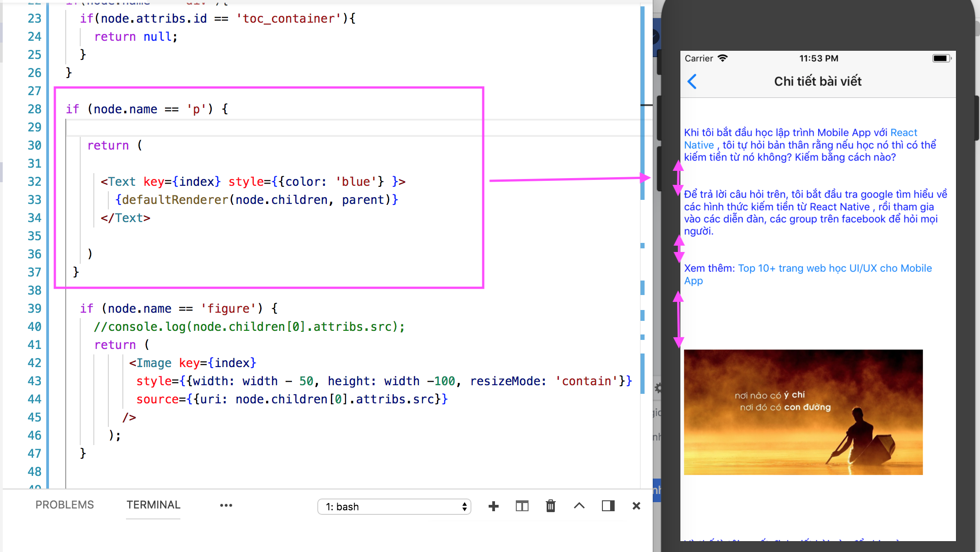Click the 'contain' resizeMode value
Screen dimensions: 980x552
pyautogui.click(x=587, y=381)
